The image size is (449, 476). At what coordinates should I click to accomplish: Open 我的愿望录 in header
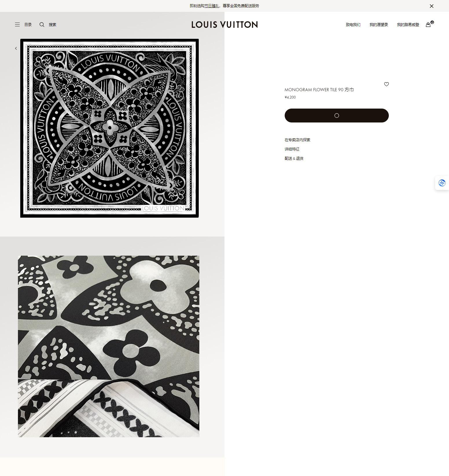379,25
